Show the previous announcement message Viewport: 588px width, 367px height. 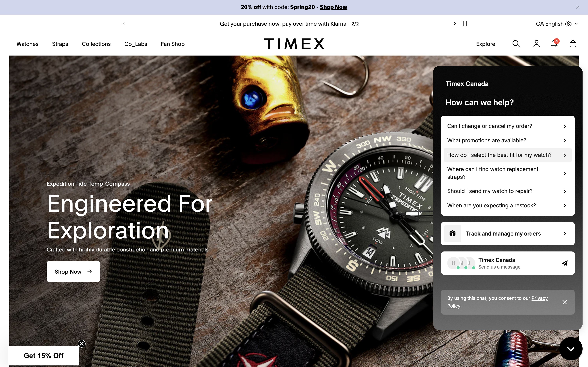tap(124, 23)
